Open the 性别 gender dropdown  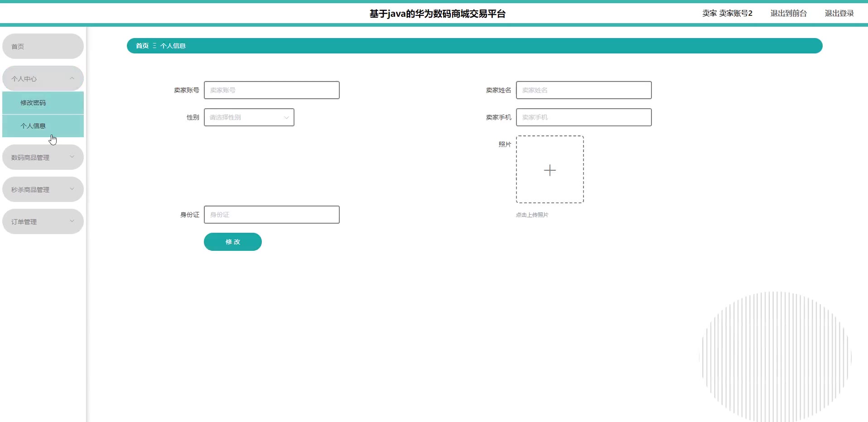[249, 117]
